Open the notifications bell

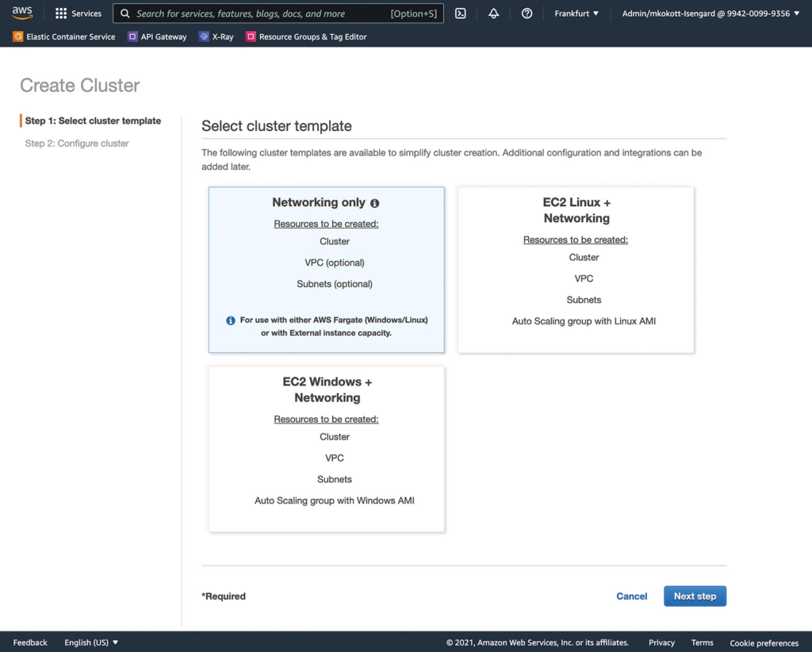[493, 13]
